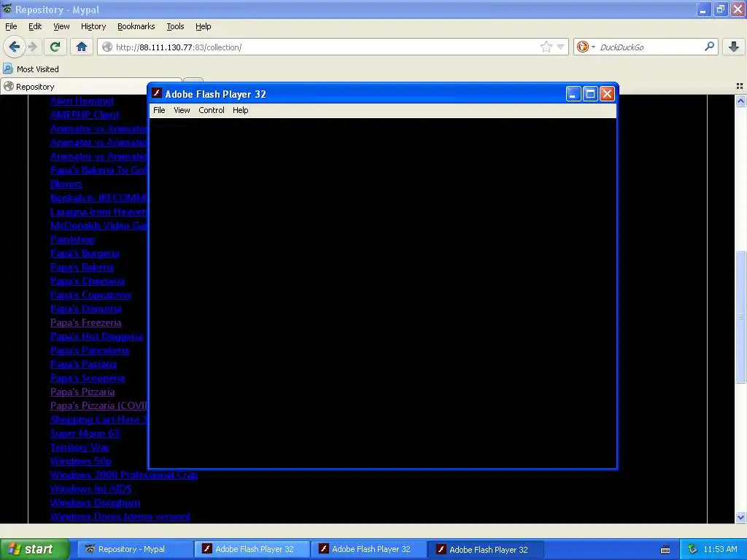Open the Papa's Donuteria link
The image size is (747, 560).
(x=86, y=308)
